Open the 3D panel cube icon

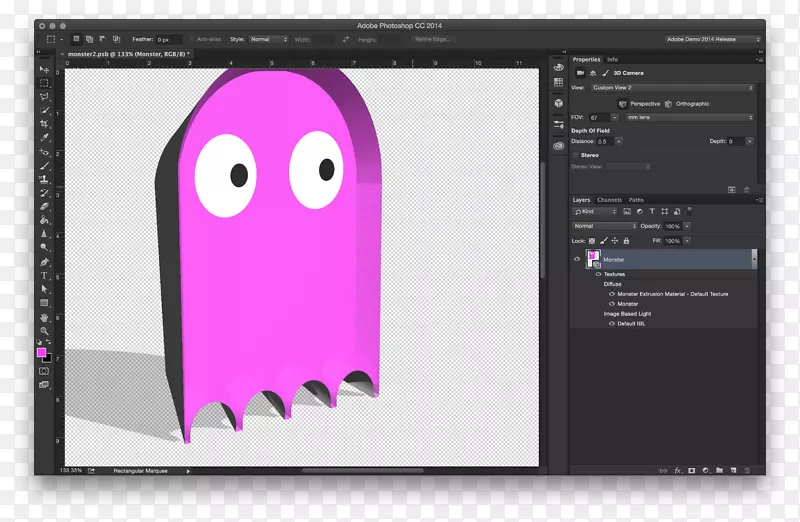point(559,104)
